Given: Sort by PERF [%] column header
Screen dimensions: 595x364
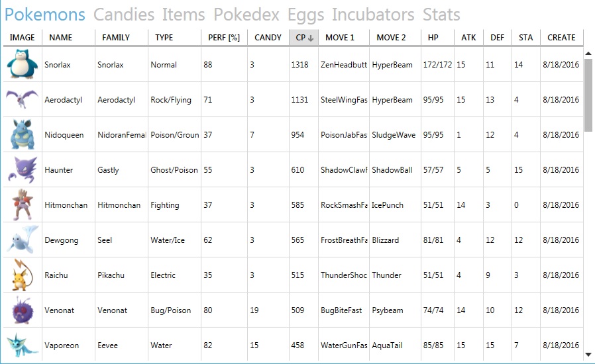Looking at the screenshot, I should tap(224, 38).
